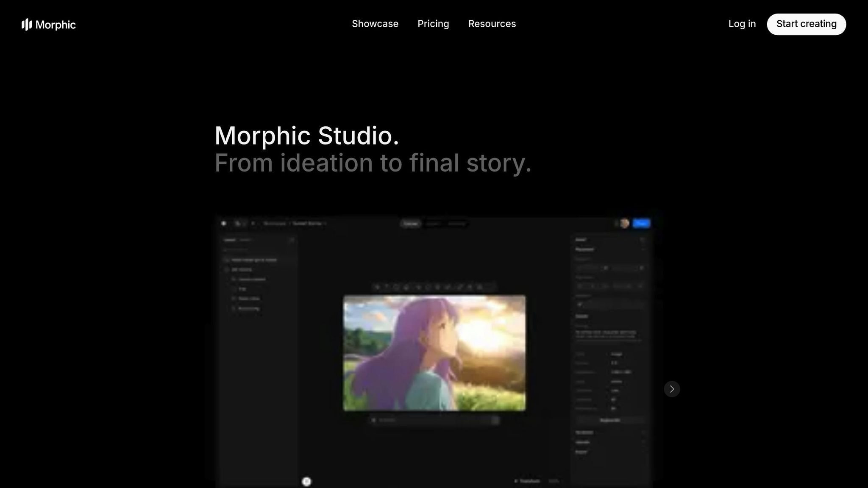
Task: Click the settings icon in the left panel header
Action: [292, 239]
